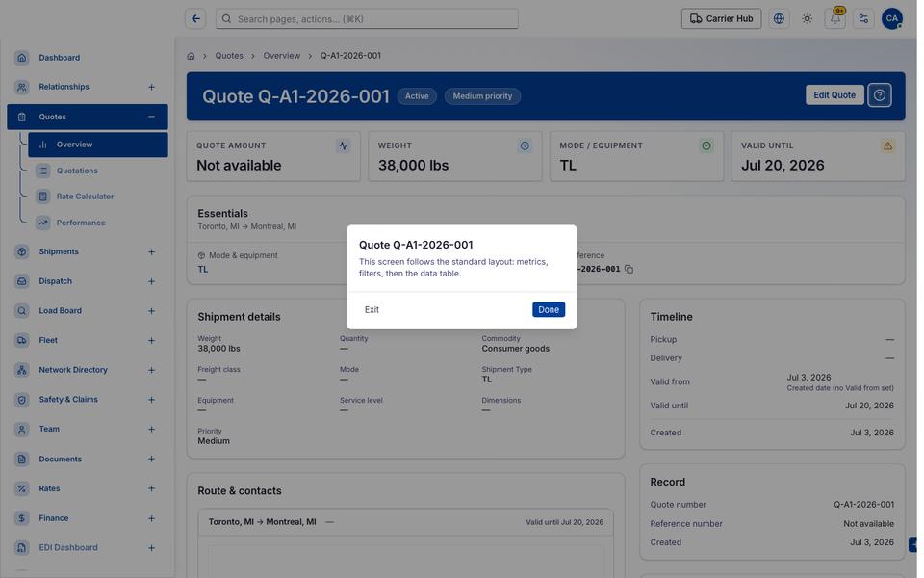
Task: Collapse the Quotes menu section
Action: (x=151, y=117)
